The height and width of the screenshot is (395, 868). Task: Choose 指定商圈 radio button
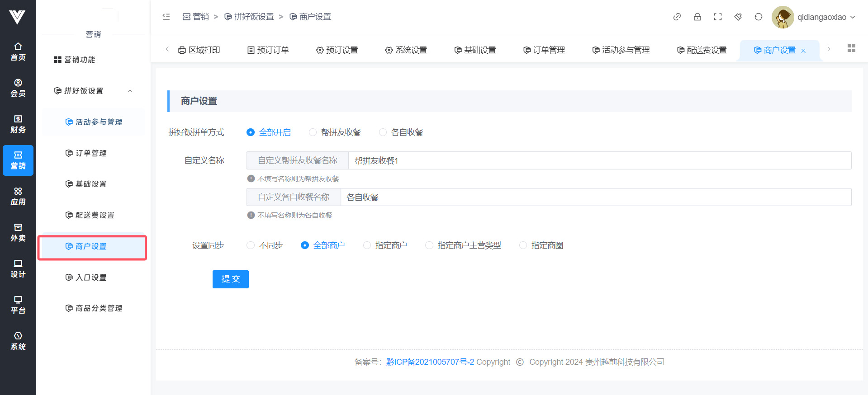[x=523, y=245]
